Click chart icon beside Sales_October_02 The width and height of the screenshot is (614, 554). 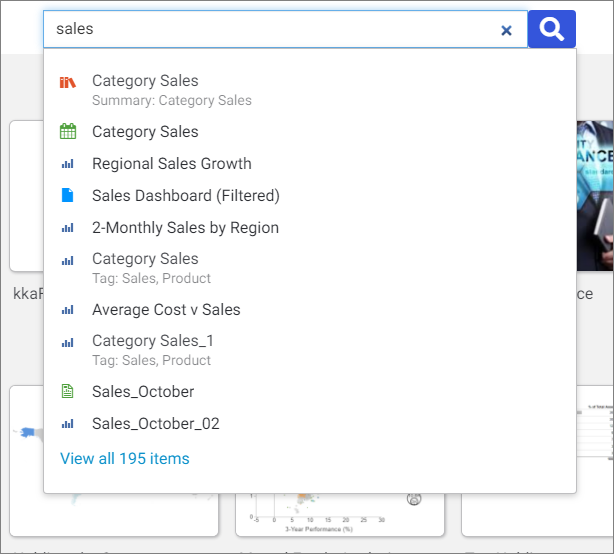[x=68, y=424]
